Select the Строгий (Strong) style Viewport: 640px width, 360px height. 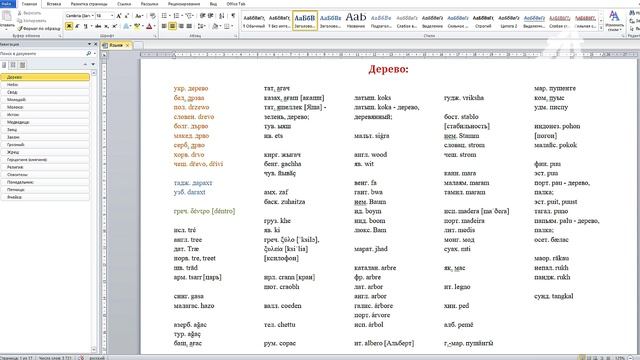tap(483, 21)
